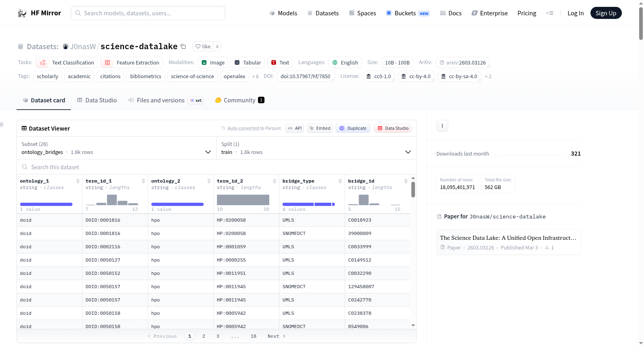
Task: Show the six additional tags
Action: point(255,77)
